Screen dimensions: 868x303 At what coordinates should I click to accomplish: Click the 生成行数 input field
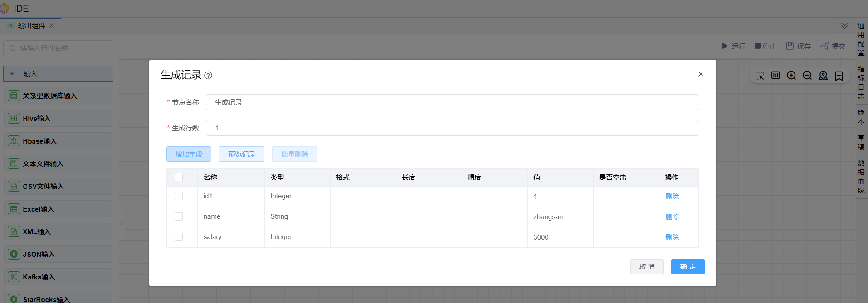point(452,128)
